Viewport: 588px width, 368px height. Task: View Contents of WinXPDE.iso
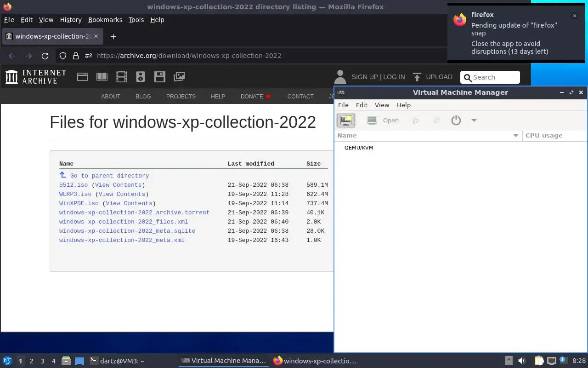coord(129,203)
